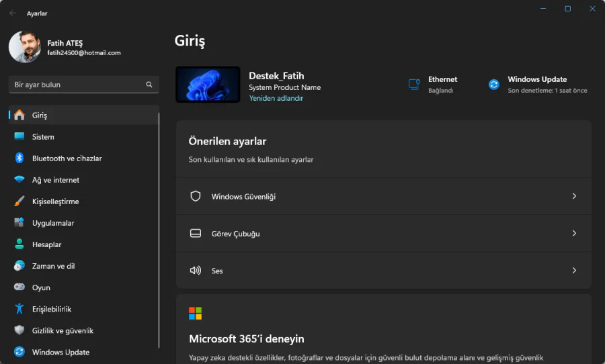The height and width of the screenshot is (364, 605).
Task: Click fatih24500@hotmail.com account email
Action: (84, 53)
